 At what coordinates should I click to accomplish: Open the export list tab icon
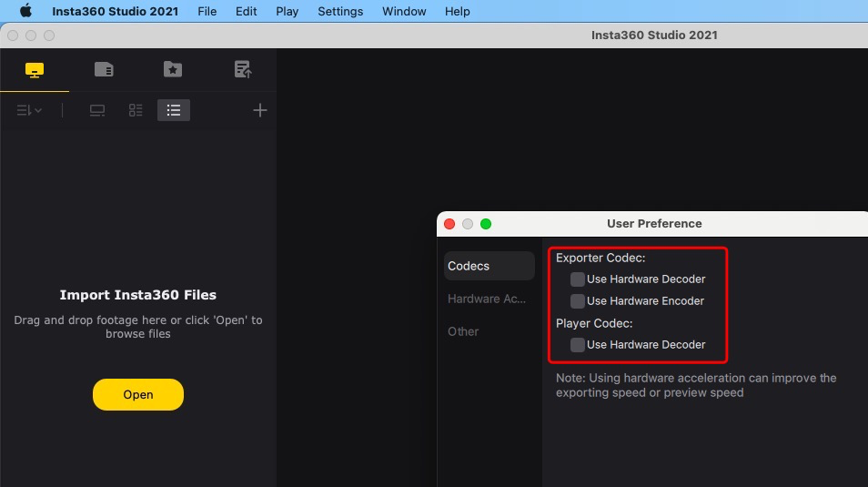(x=242, y=69)
